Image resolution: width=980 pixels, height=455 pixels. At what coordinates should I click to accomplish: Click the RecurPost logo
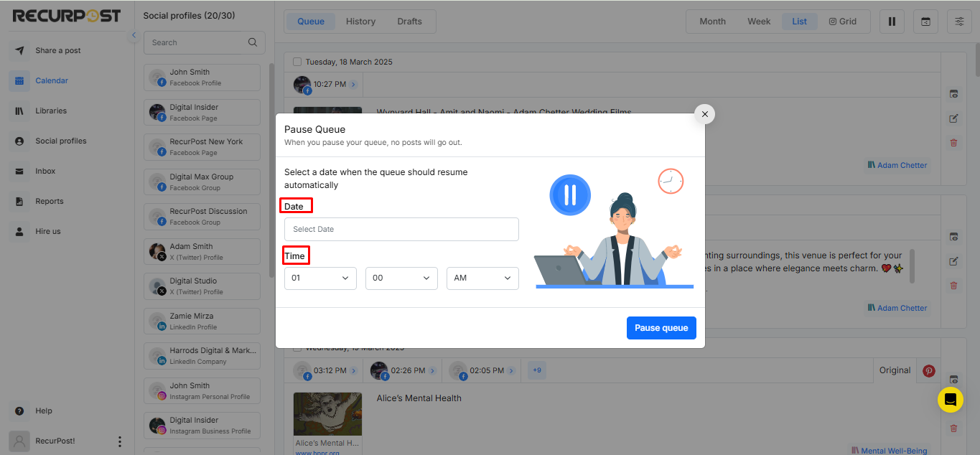tap(67, 16)
